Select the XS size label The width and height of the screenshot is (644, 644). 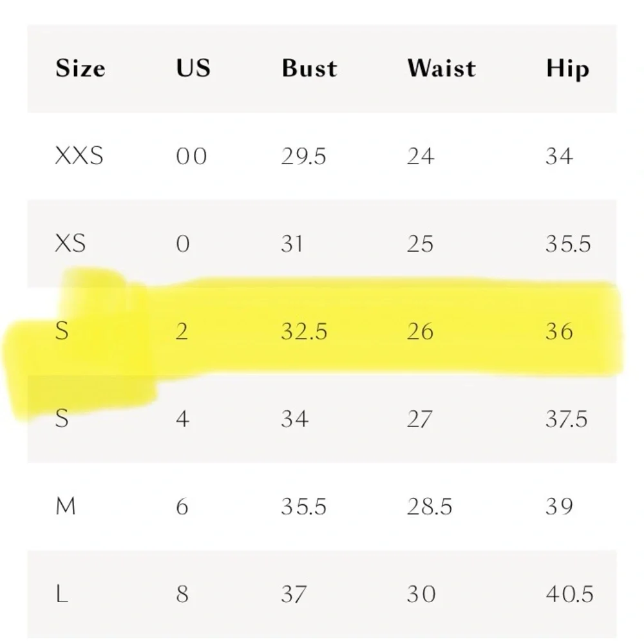pyautogui.click(x=70, y=243)
